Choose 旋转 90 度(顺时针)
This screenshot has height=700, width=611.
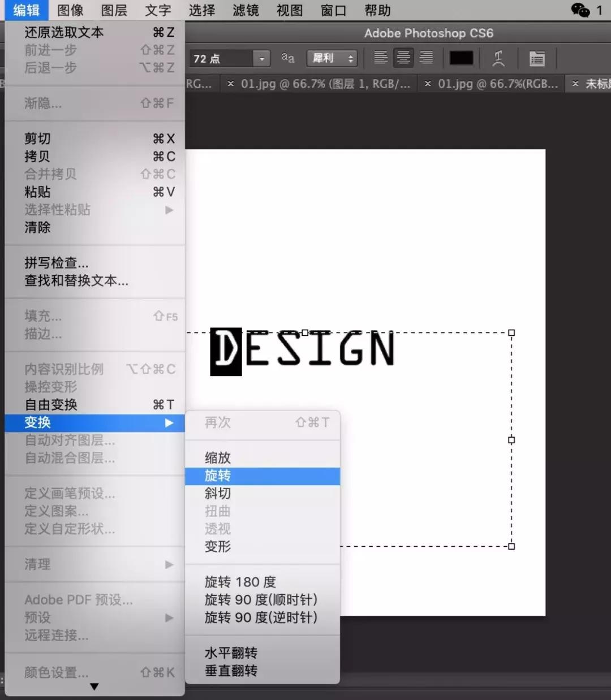point(261,599)
